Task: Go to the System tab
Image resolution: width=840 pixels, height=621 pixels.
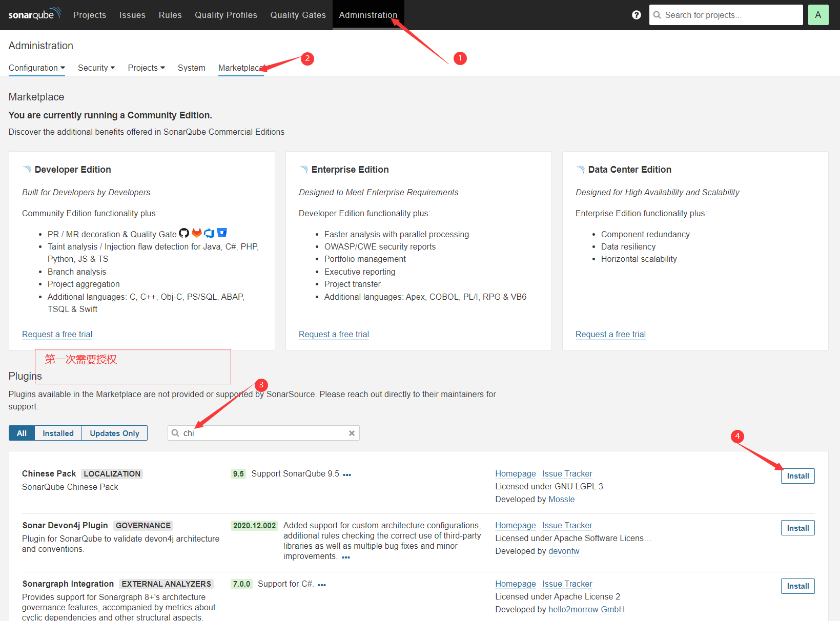Action: (192, 68)
